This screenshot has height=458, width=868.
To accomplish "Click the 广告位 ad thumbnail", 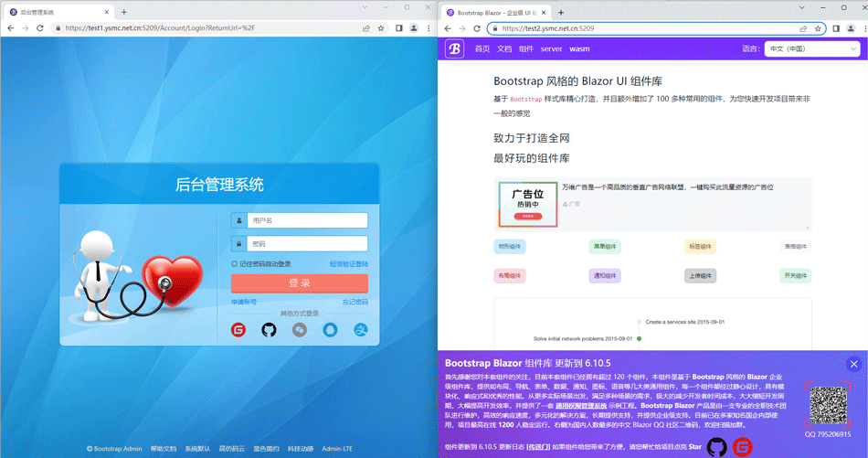I will point(527,205).
